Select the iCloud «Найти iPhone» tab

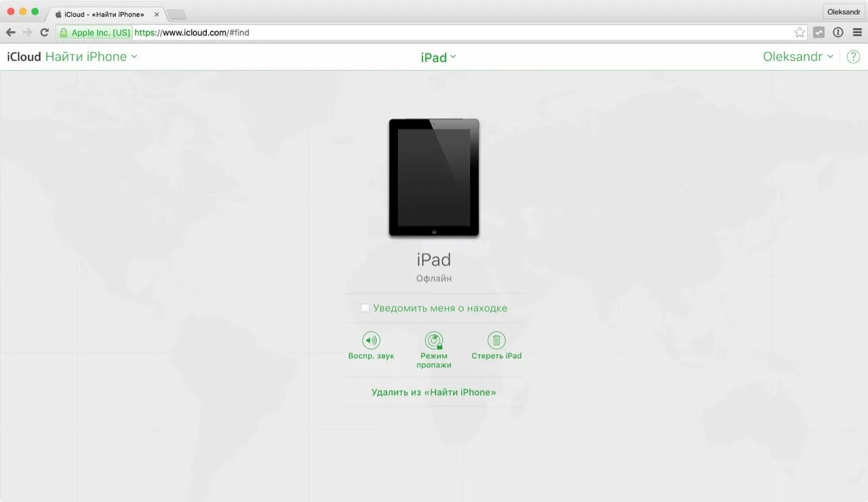click(104, 14)
